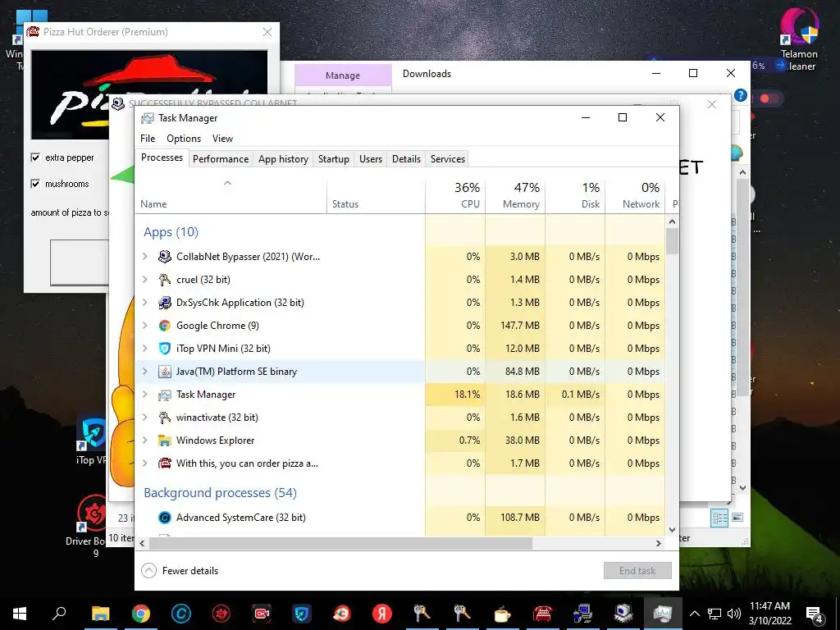
Task: Click 147.7 MB memory value for Chrome
Action: pos(520,326)
